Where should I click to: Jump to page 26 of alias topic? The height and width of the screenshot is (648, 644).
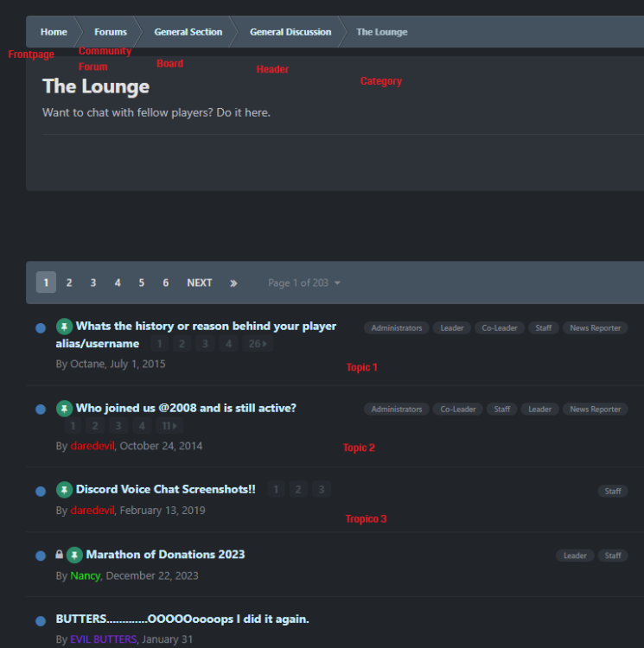coord(258,344)
